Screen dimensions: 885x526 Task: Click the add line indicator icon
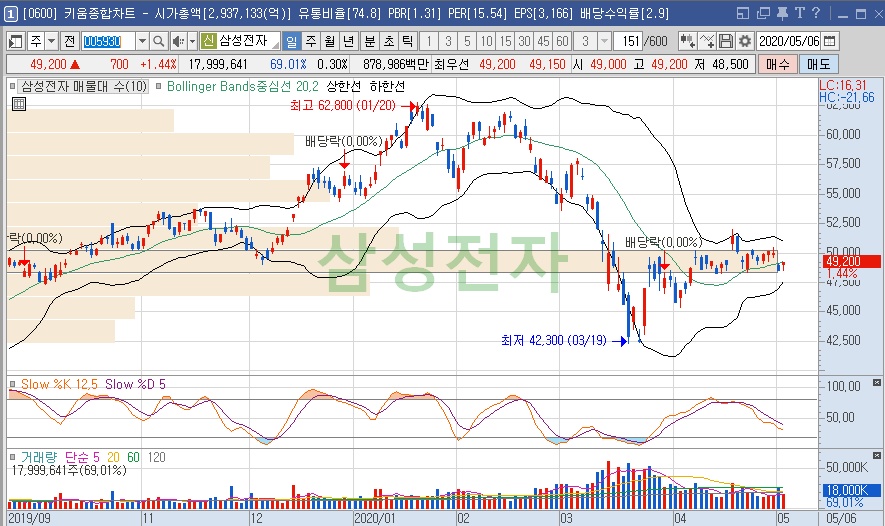707,41
